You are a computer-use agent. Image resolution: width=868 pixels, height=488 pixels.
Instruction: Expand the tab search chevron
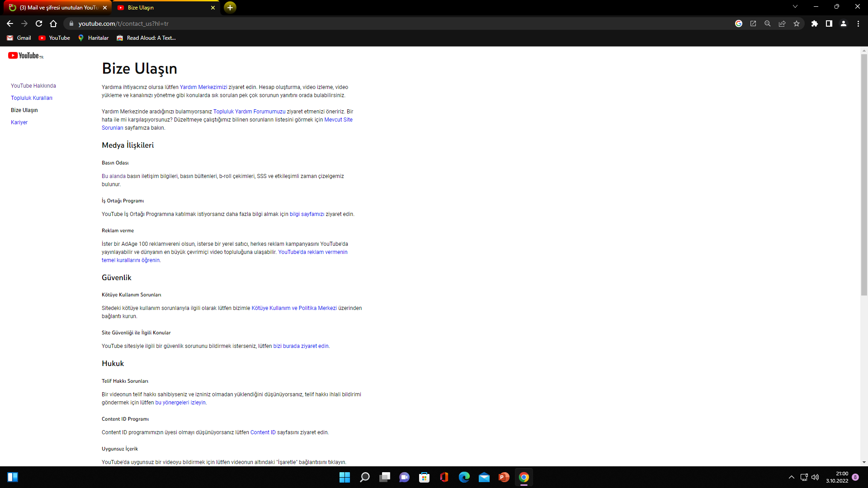coord(795,6)
